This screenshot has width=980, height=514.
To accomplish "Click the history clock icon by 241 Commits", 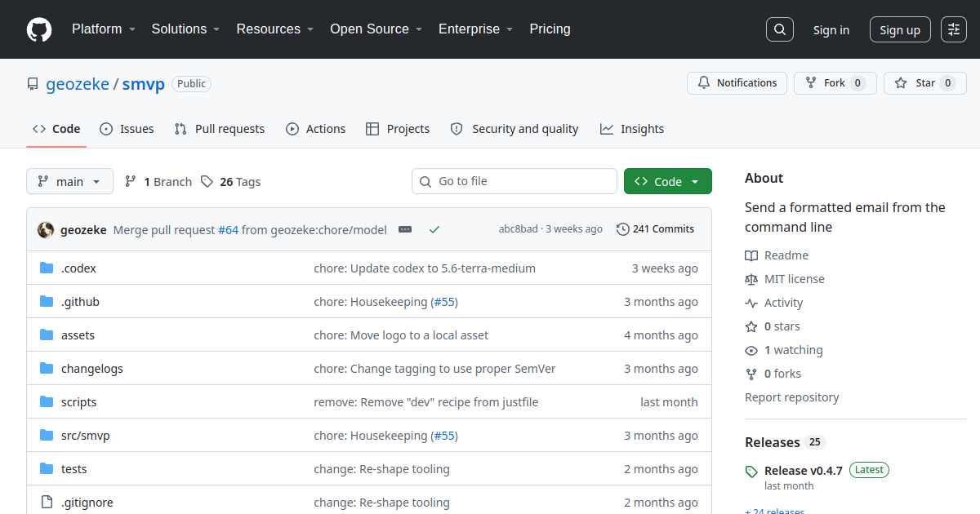I will pyautogui.click(x=623, y=229).
